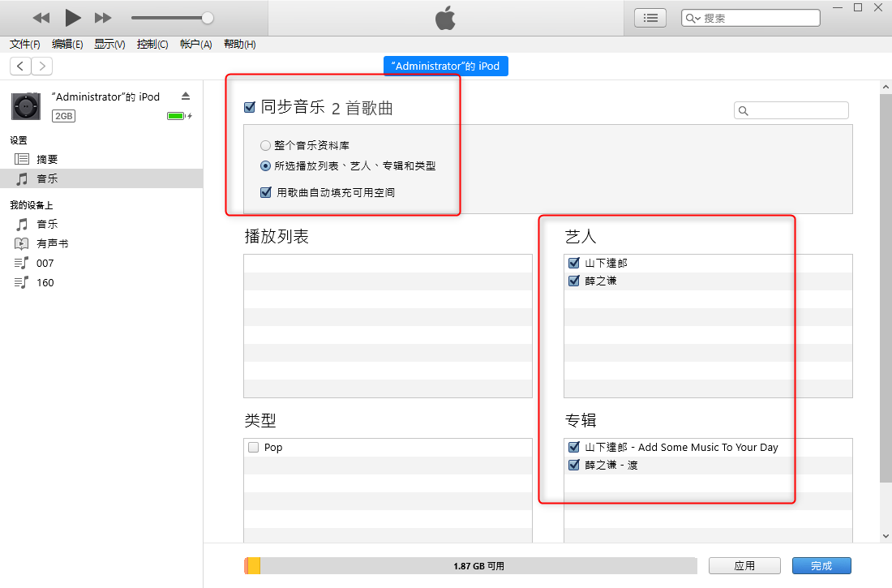The image size is (892, 588).
Task: Open the 帮助(H) menu
Action: pyautogui.click(x=239, y=45)
